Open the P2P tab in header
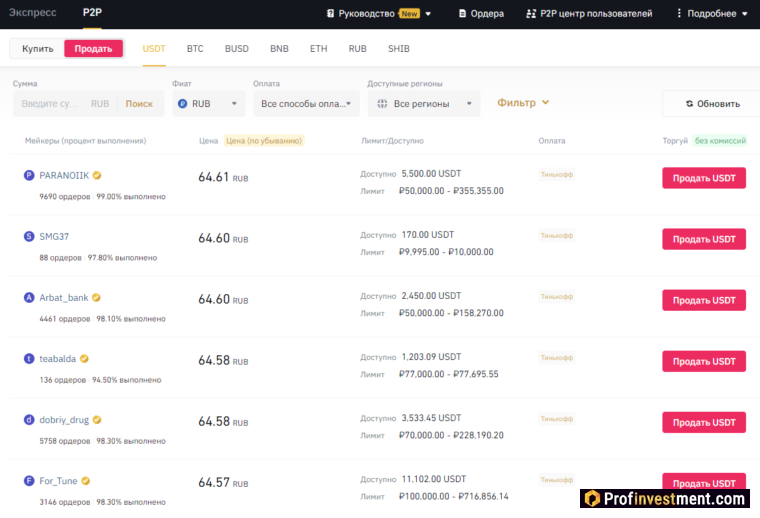The height and width of the screenshot is (518, 760). click(92, 12)
